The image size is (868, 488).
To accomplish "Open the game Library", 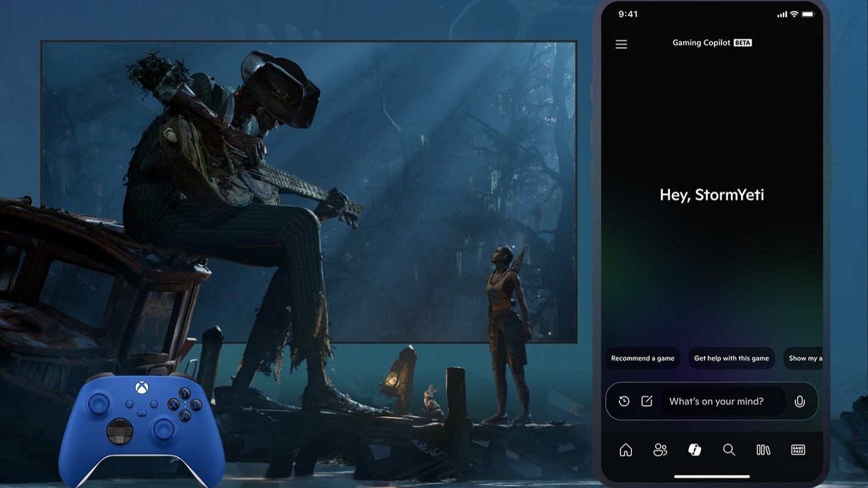I will click(x=763, y=450).
